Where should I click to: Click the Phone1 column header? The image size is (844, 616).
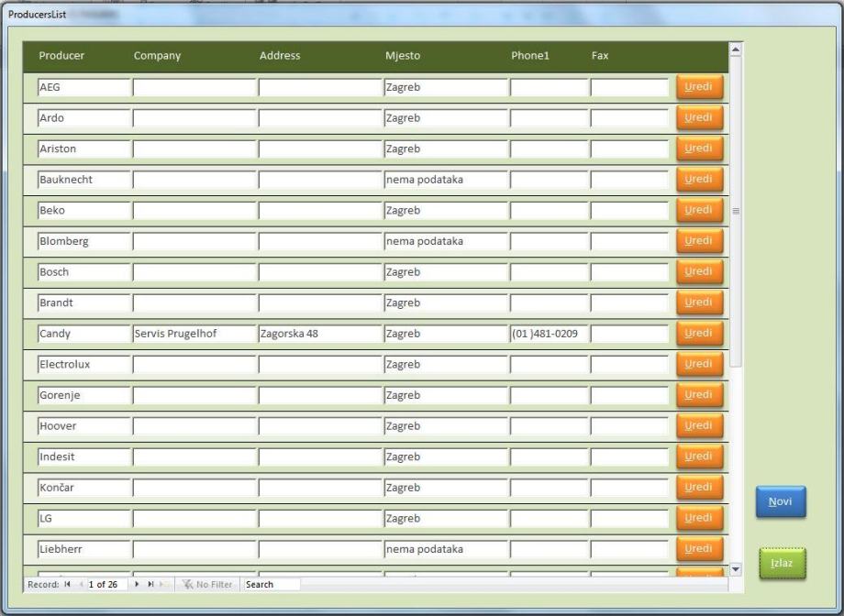[x=530, y=55]
